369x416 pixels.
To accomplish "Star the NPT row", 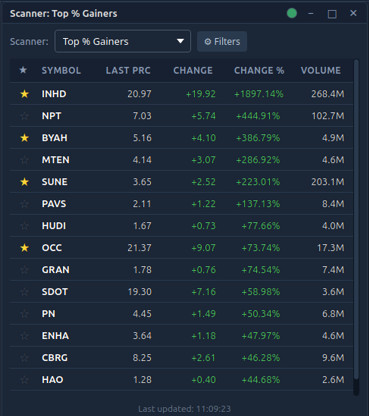I will point(24,116).
